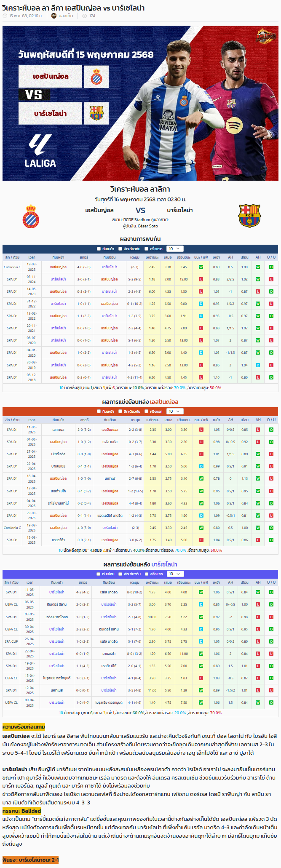Click บอลเด็ด author link under the title
The height and width of the screenshot is (868, 281).
click(66, 16)
